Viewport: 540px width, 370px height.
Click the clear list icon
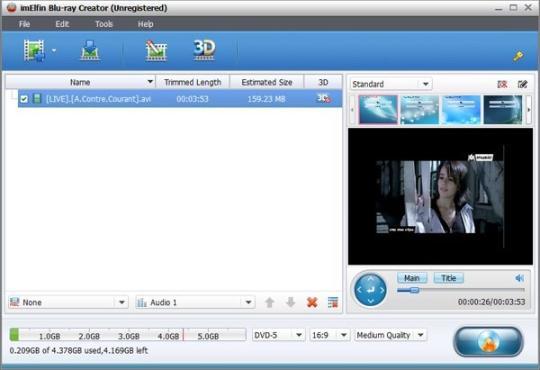[333, 302]
